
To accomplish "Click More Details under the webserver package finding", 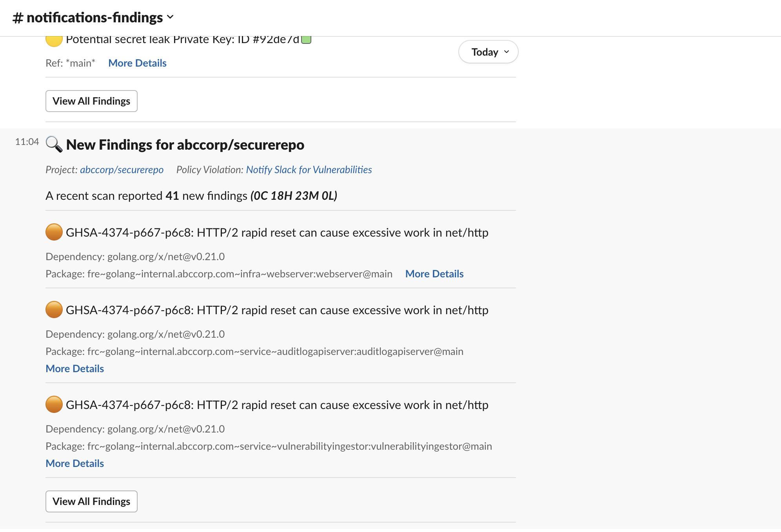I will click(434, 274).
